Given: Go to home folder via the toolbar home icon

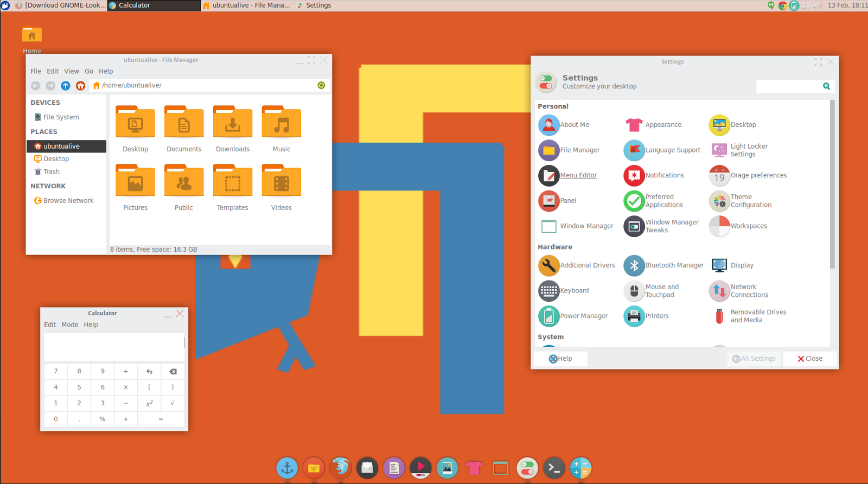Looking at the screenshot, I should 80,86.
